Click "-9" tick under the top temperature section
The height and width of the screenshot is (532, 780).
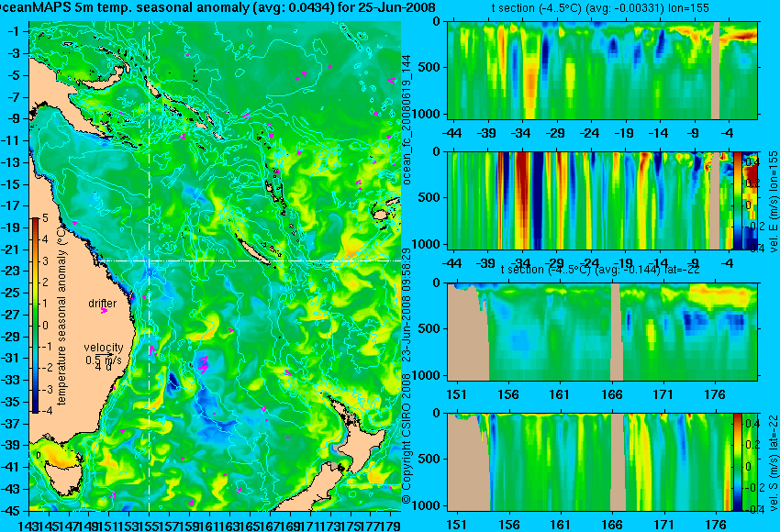coord(695,133)
